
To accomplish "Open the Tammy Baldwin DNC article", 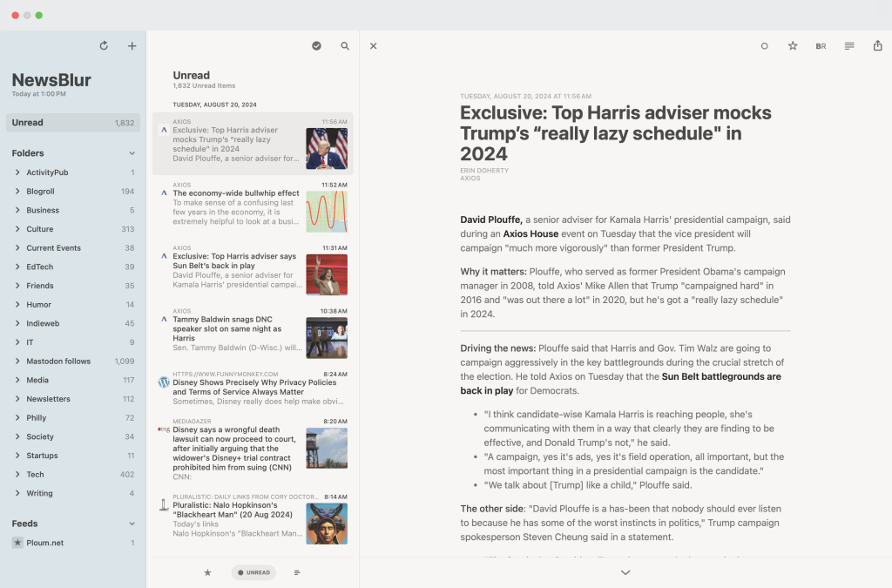I will 253,333.
